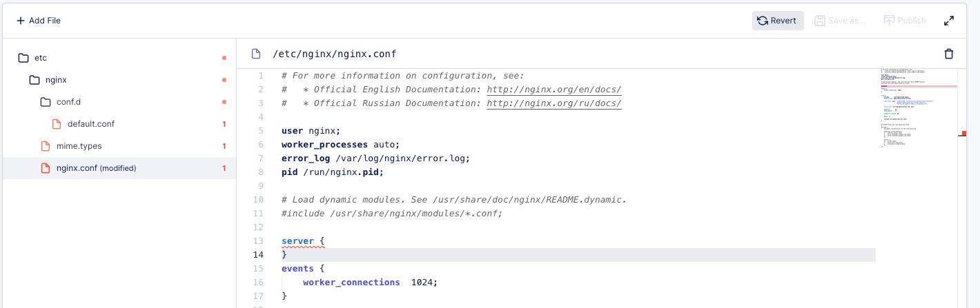Image resolution: width=980 pixels, height=308 pixels.
Task: Collapse the nginx folder in the tree
Action: [119, 80]
